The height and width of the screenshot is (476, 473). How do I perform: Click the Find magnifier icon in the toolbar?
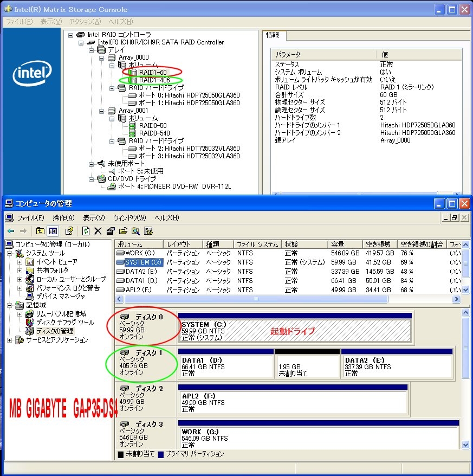pos(135,231)
